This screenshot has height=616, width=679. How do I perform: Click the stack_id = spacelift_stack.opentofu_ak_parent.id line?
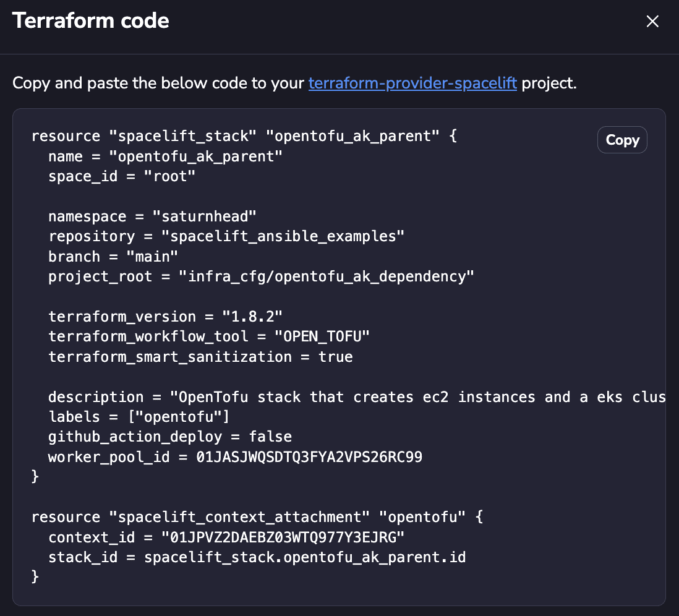click(257, 557)
